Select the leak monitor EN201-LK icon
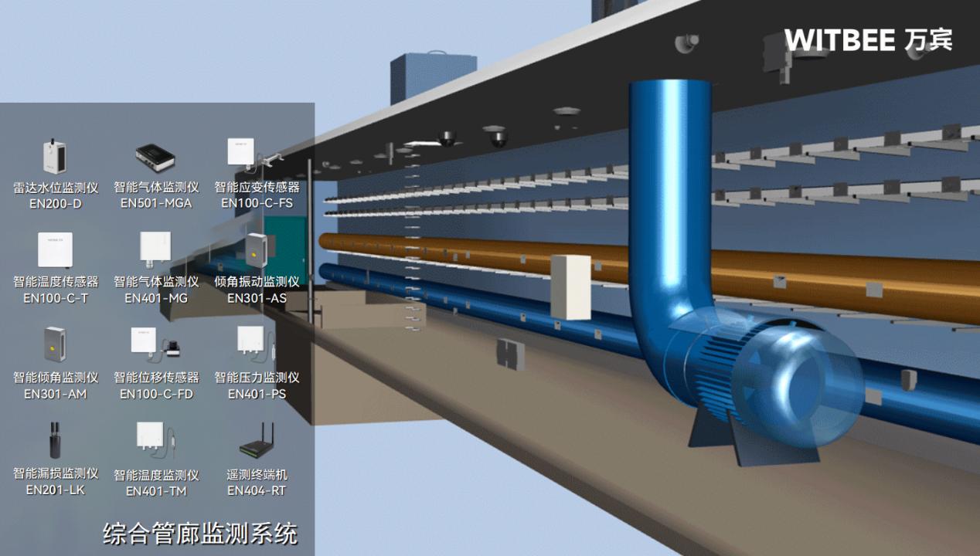980x556 pixels. [55, 440]
